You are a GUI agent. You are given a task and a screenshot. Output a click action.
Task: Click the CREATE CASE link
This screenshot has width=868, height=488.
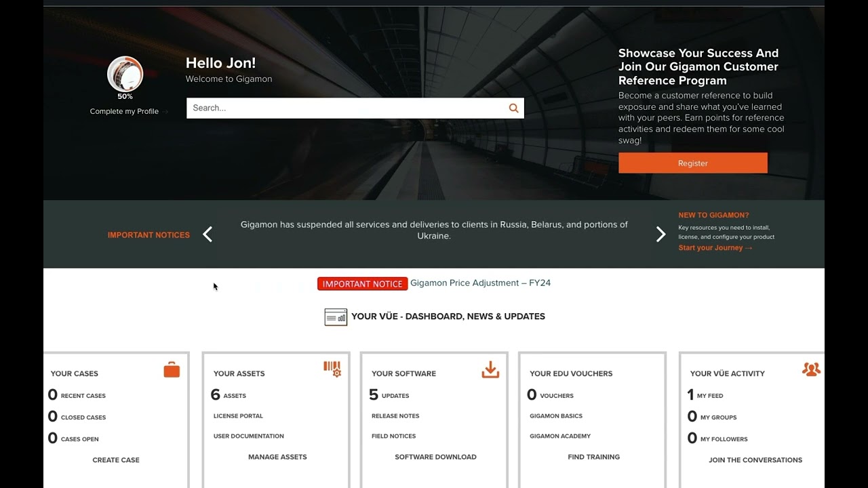116,460
